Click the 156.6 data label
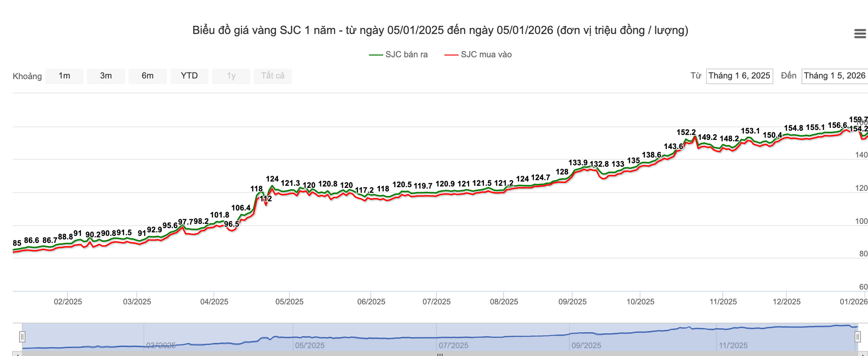The image size is (868, 356). [x=837, y=126]
